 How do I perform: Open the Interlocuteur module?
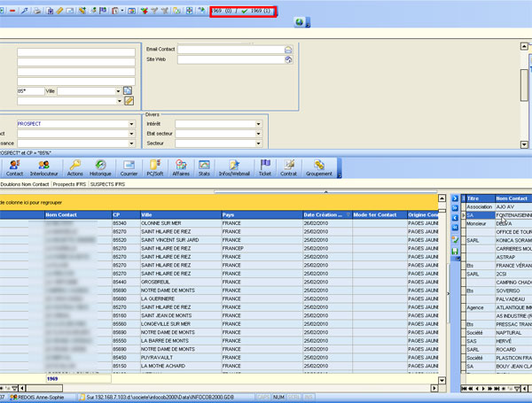pos(43,167)
